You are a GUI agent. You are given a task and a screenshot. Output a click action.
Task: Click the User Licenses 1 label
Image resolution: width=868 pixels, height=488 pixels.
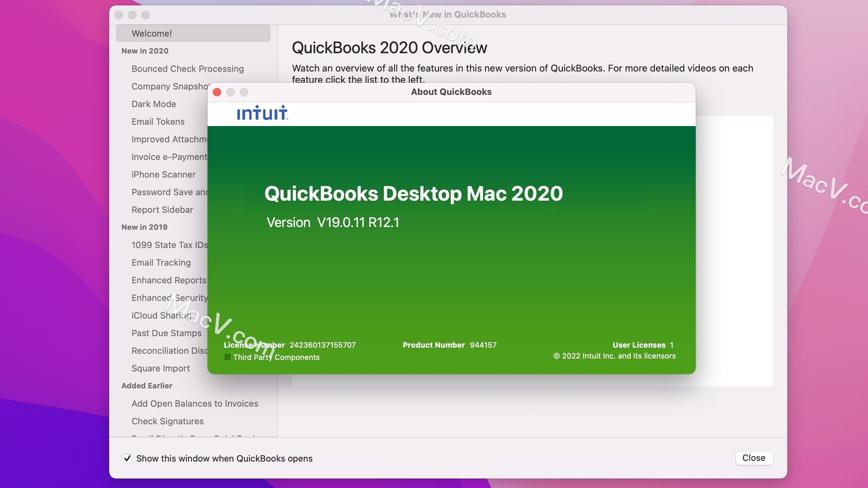pyautogui.click(x=643, y=345)
